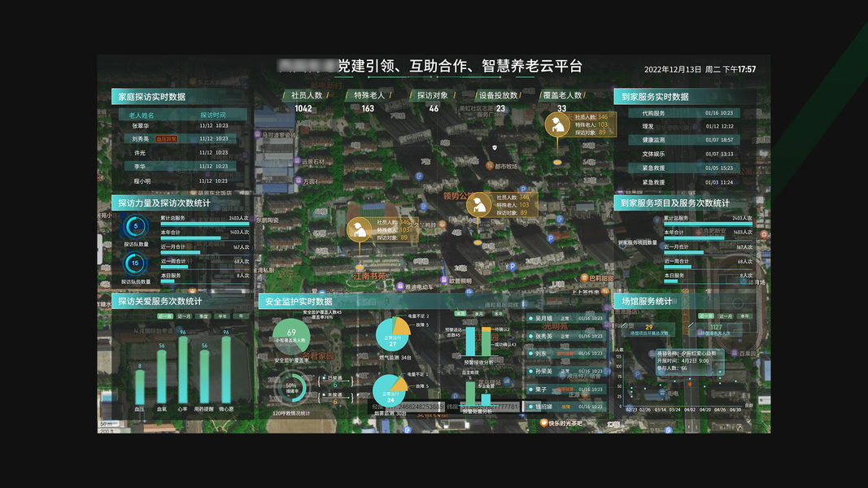Screen dimensions: 868x488
Task: Select 季度 tab in 探访关爱服务次数统计
Action: tap(203, 316)
